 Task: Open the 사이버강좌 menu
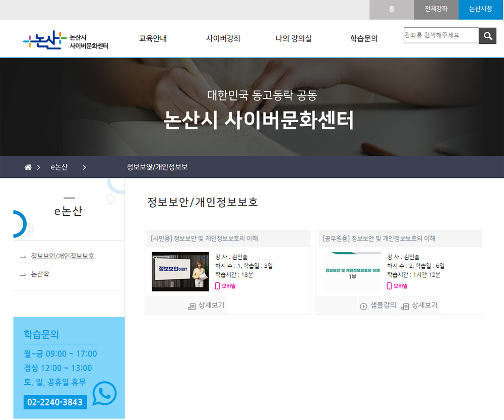coord(223,39)
